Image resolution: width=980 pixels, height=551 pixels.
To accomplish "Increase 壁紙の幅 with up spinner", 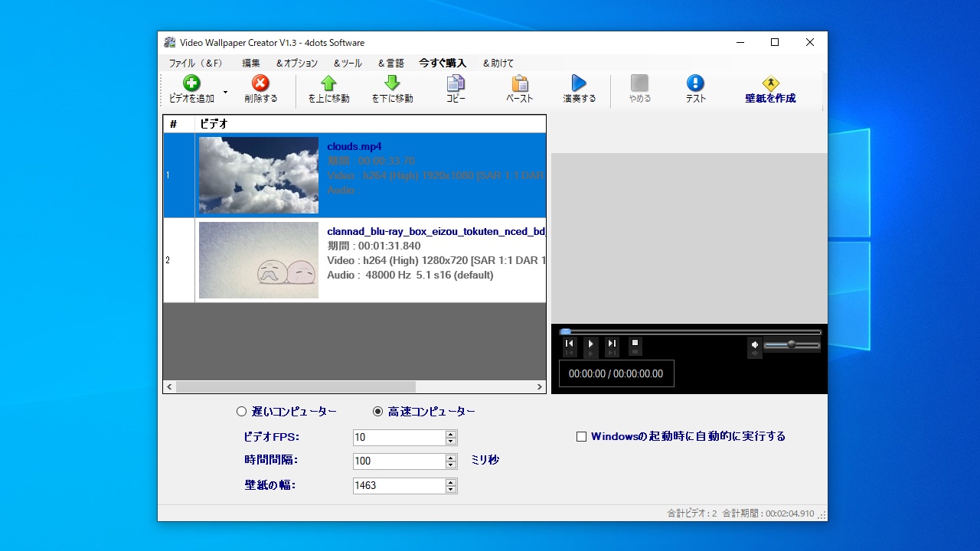I will point(451,481).
